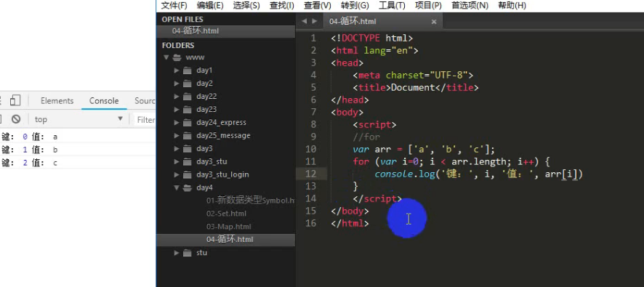This screenshot has height=287, width=644.
Task: Open 02-Set.html in the sidebar
Action: click(x=226, y=214)
